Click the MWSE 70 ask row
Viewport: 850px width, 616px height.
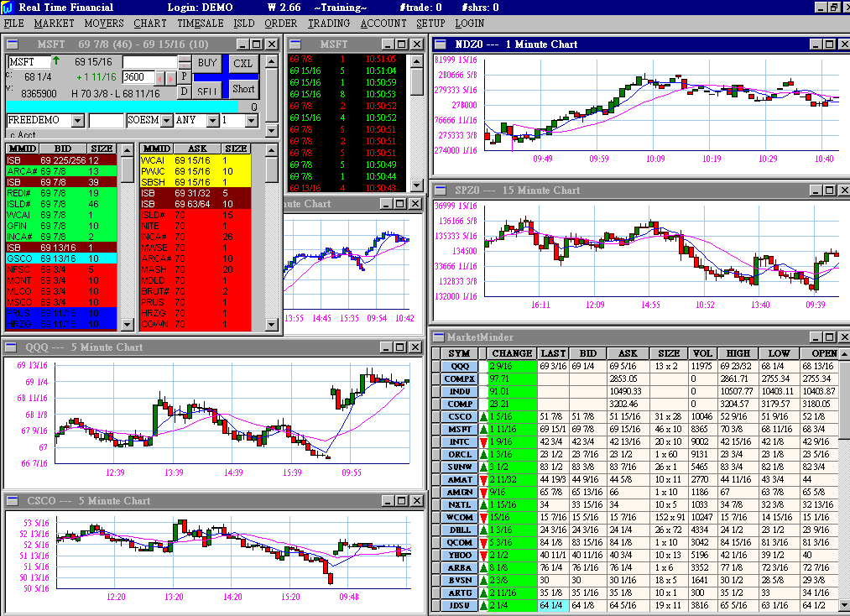coord(196,248)
